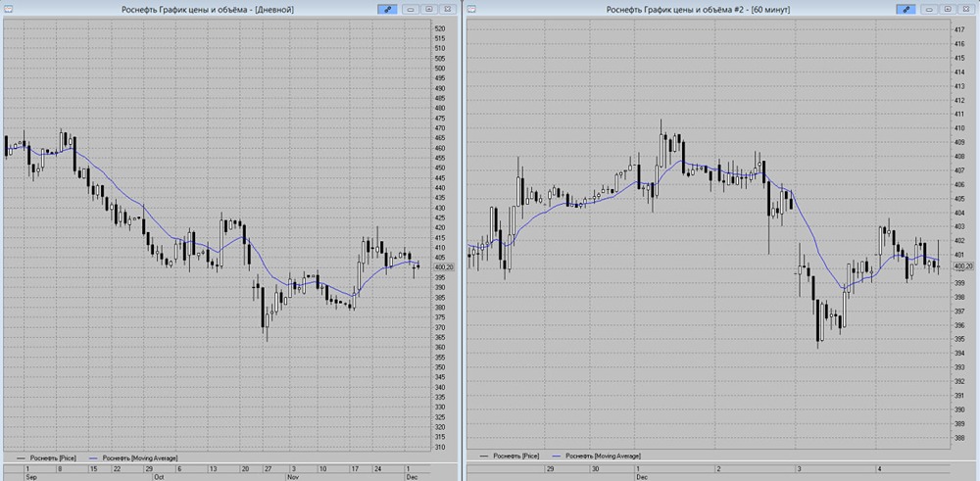Image resolution: width=980 pixels, height=481 pixels.
Task: Click the 310 price label on the daily chart axis
Action: point(439,448)
